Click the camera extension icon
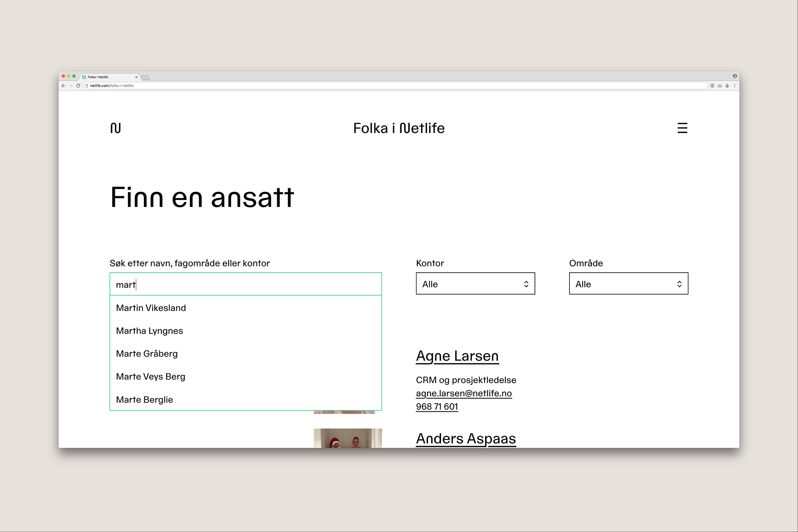 pos(720,86)
